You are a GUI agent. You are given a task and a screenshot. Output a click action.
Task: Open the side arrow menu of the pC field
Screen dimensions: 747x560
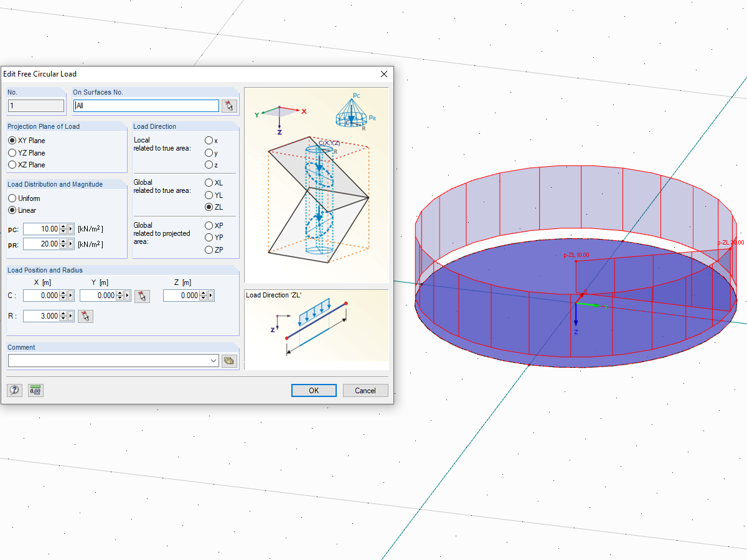tap(71, 229)
